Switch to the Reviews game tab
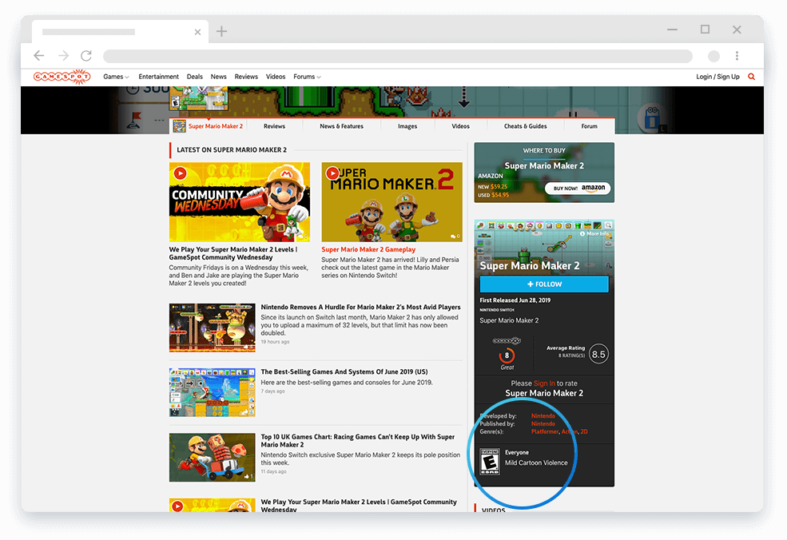This screenshot has width=787, height=540. 274,126
